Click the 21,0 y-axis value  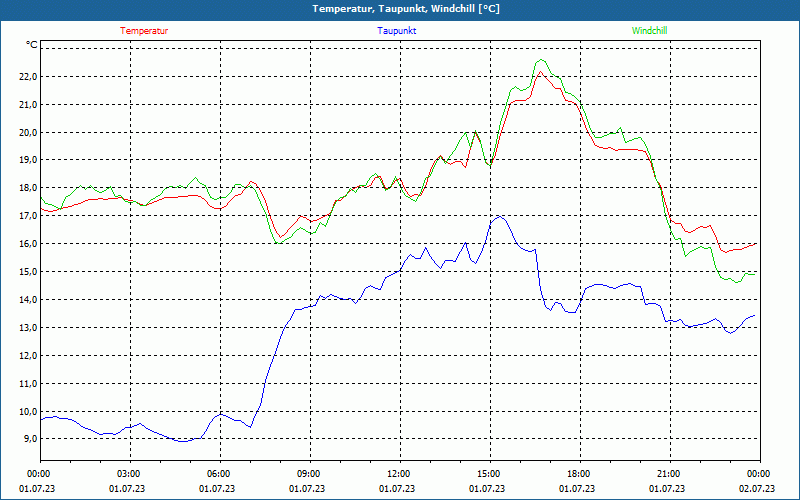(28, 105)
